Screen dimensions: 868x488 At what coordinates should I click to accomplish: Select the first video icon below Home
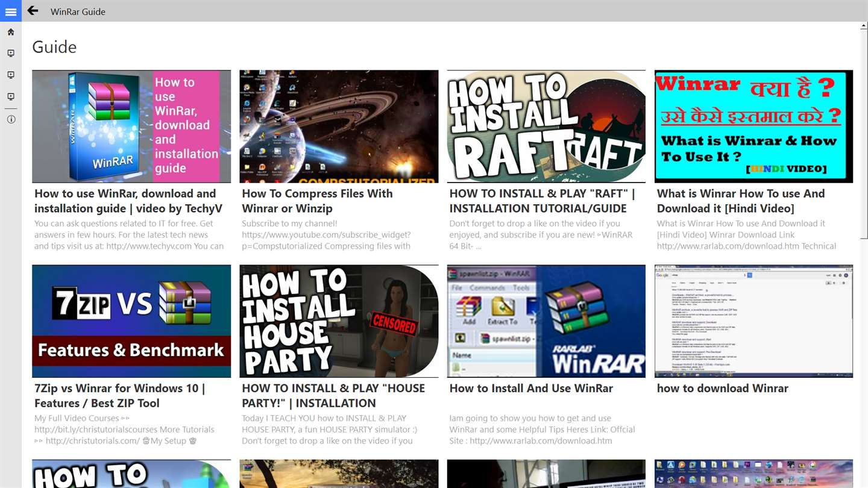pos(11,54)
